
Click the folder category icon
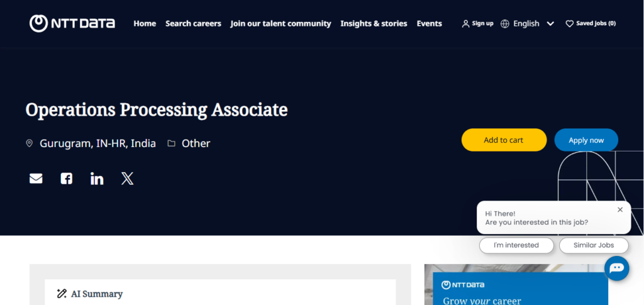pyautogui.click(x=171, y=143)
